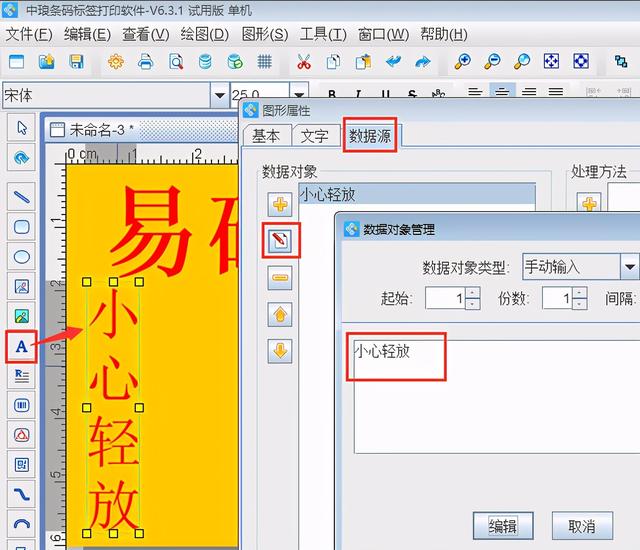
Task: Switch to the 基本 tab
Action: [x=266, y=136]
